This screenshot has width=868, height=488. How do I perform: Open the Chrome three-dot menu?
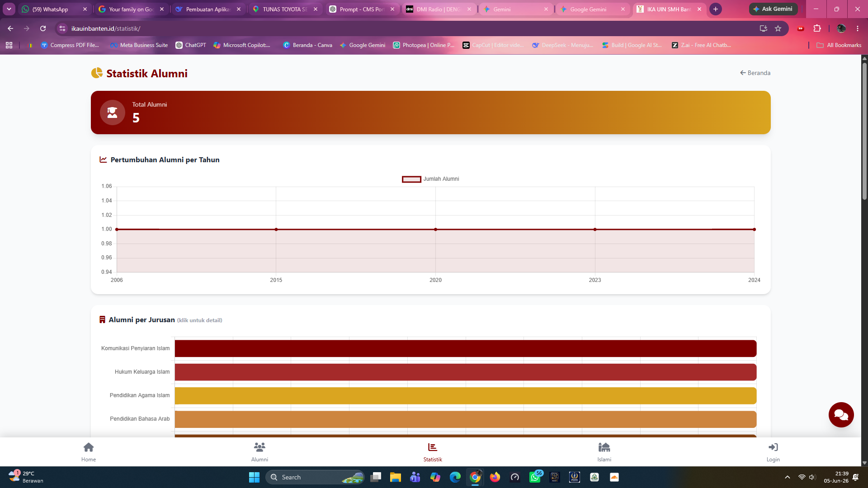tap(858, 28)
